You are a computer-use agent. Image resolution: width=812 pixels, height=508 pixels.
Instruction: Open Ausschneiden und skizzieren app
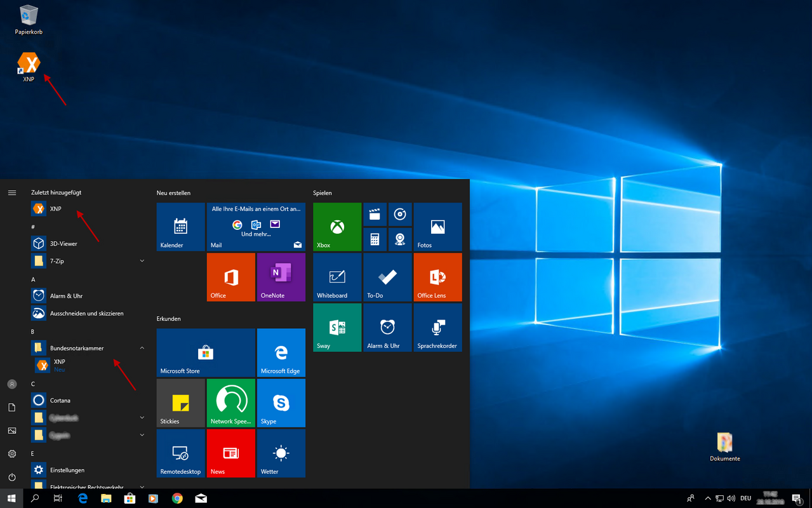pyautogui.click(x=88, y=313)
